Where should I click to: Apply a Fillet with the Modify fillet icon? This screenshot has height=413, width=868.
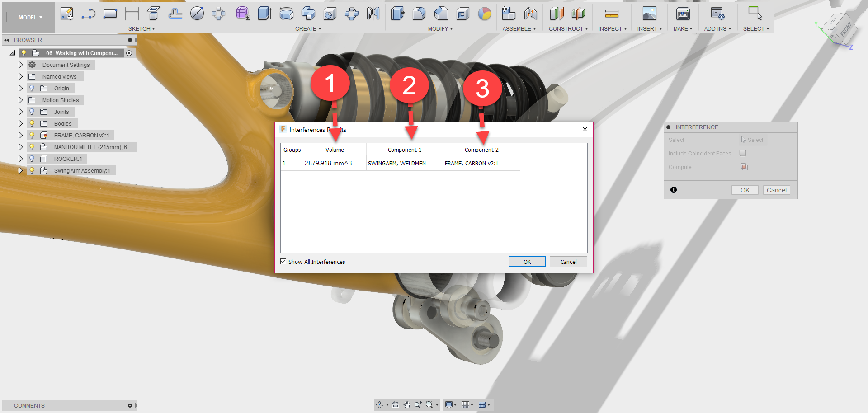[419, 14]
